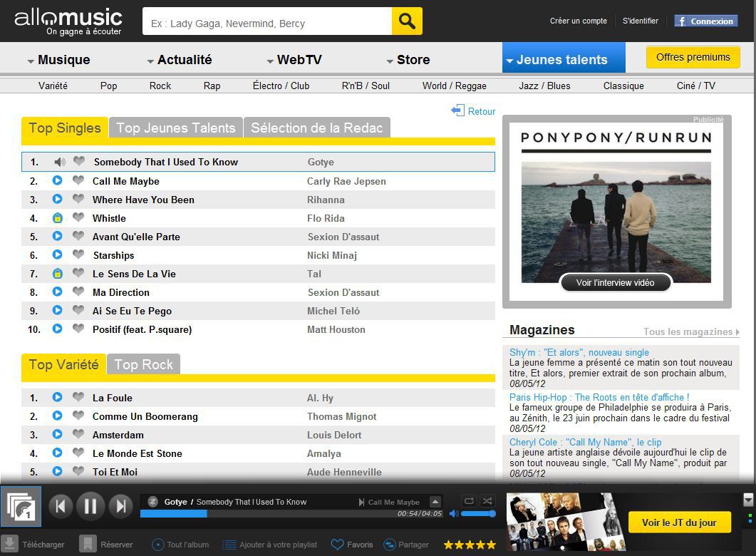The width and height of the screenshot is (756, 556).
Task: Click the yellow search magnifier button
Action: 407,21
